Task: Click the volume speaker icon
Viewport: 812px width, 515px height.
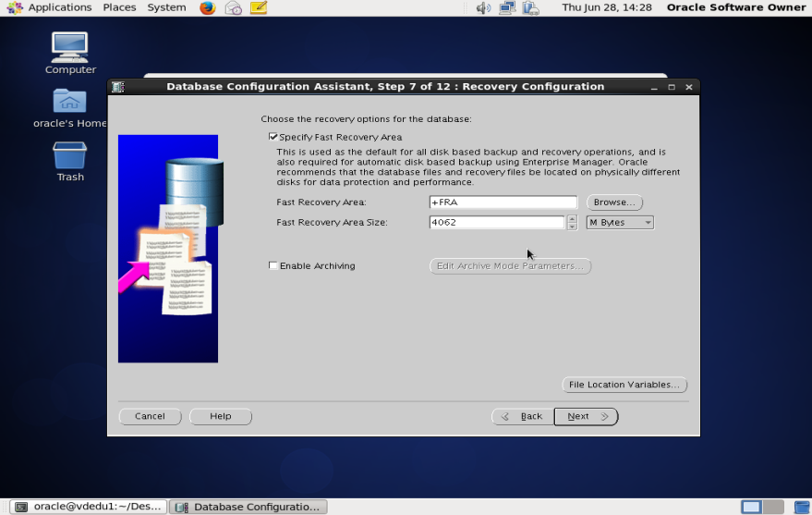Action: click(483, 7)
